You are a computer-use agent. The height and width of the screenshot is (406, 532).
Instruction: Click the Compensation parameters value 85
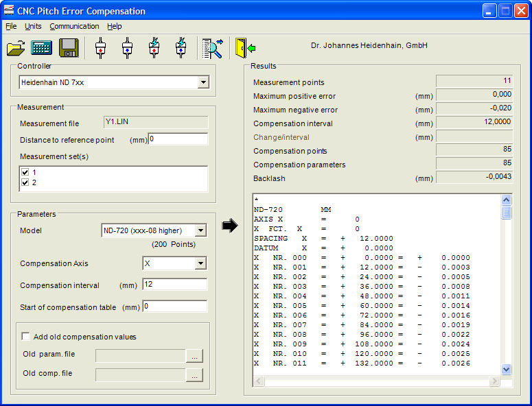tap(474, 163)
